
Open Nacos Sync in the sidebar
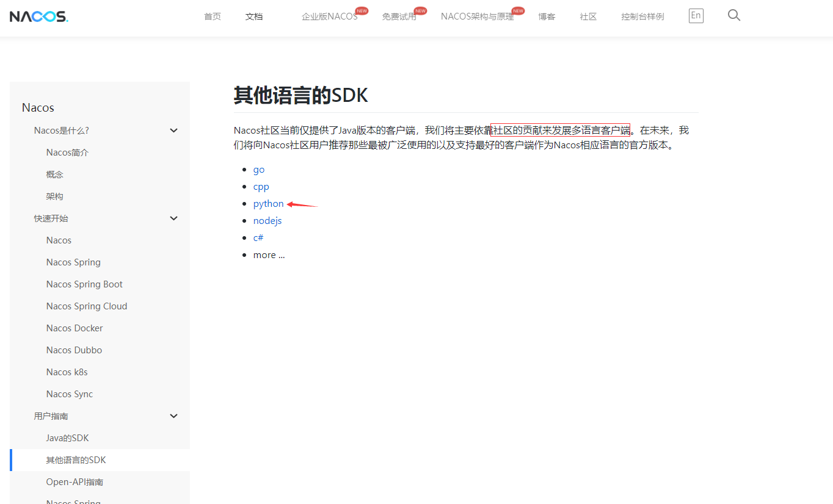(70, 394)
